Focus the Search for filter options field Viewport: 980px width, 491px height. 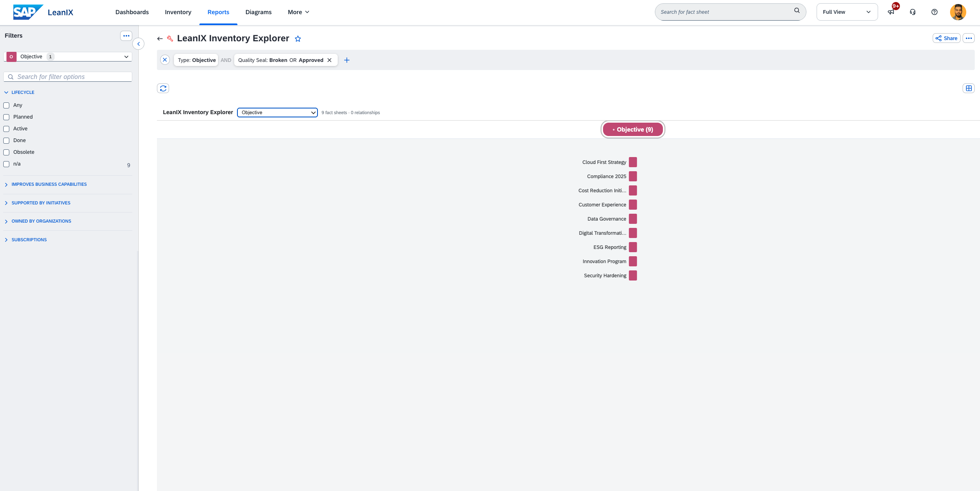[x=68, y=77]
